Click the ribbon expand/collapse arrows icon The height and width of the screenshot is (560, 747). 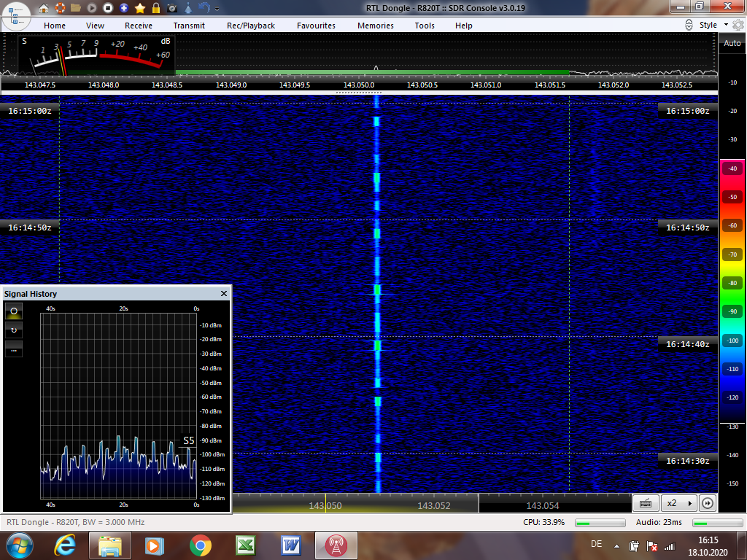689,25
